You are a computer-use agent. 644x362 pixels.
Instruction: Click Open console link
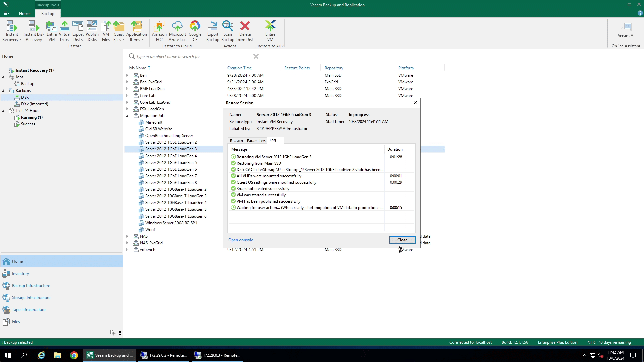(x=241, y=240)
